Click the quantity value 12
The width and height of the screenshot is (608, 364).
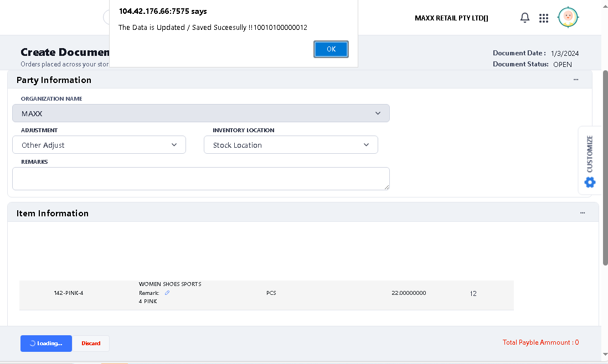473,293
